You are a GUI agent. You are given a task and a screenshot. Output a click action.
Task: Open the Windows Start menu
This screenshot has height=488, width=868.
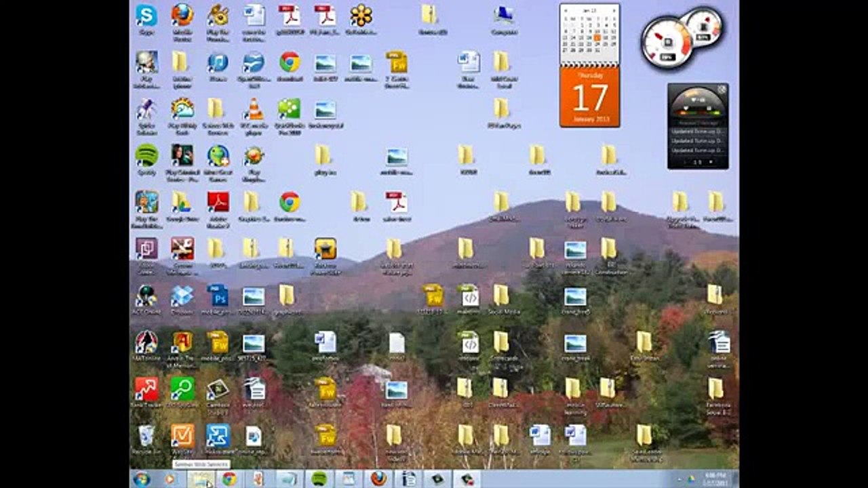click(x=142, y=479)
